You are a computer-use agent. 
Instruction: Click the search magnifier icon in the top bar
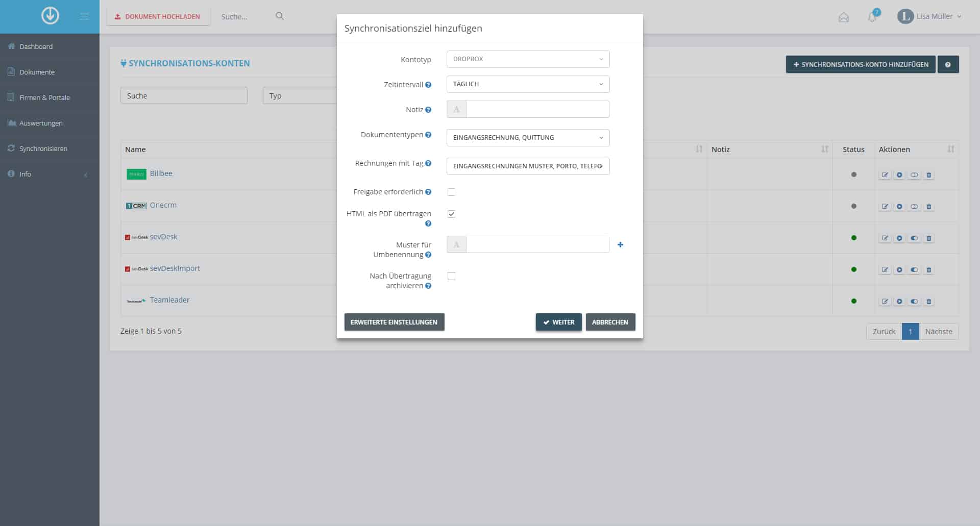(280, 16)
